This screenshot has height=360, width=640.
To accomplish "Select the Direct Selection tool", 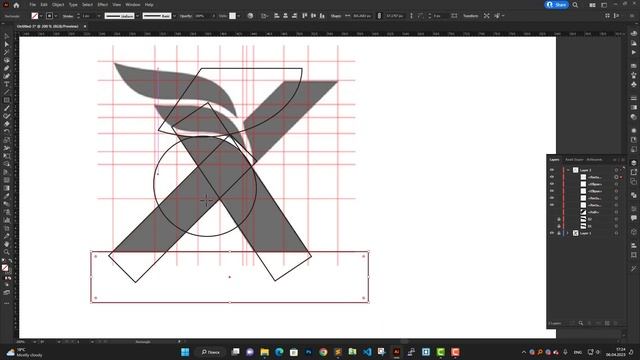I will 7,44.
